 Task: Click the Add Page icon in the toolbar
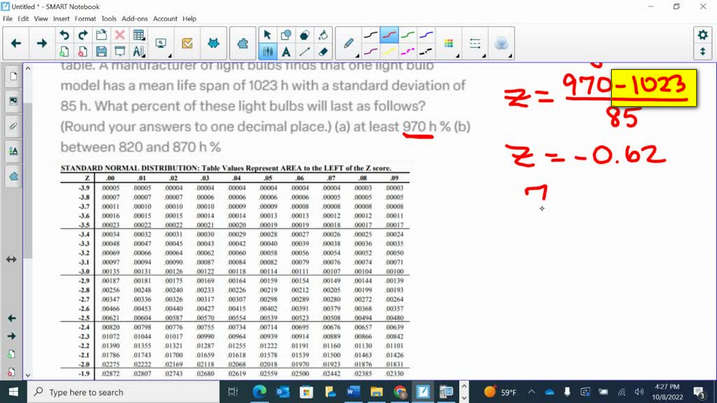tap(64, 52)
